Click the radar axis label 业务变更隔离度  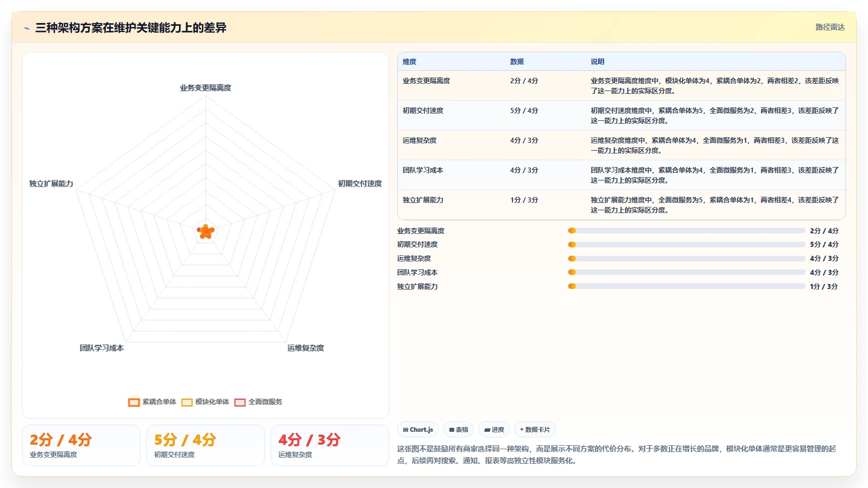(x=205, y=88)
